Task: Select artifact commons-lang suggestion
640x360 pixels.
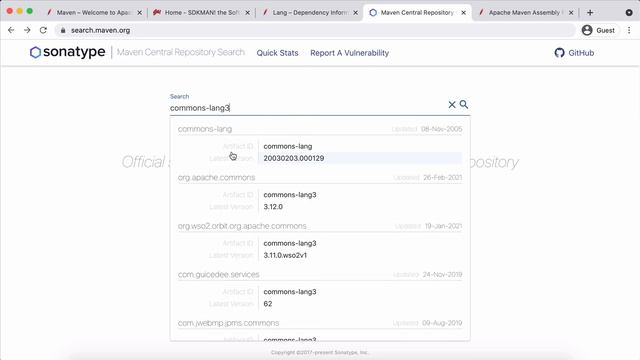Action: (x=288, y=146)
